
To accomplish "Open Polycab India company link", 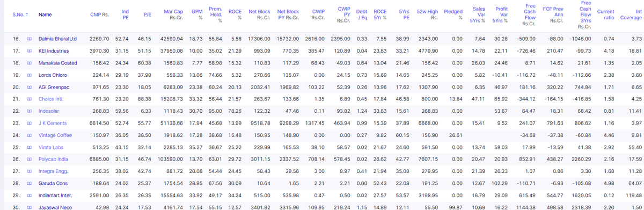I will tap(54, 159).
